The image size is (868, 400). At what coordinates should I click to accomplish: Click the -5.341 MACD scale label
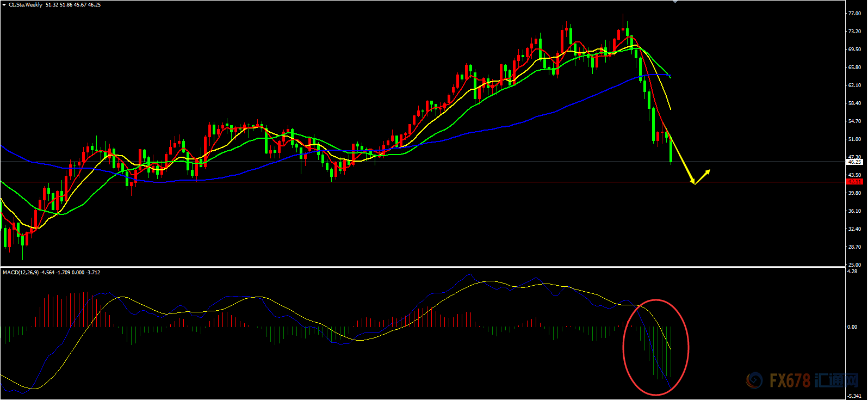coord(854,396)
